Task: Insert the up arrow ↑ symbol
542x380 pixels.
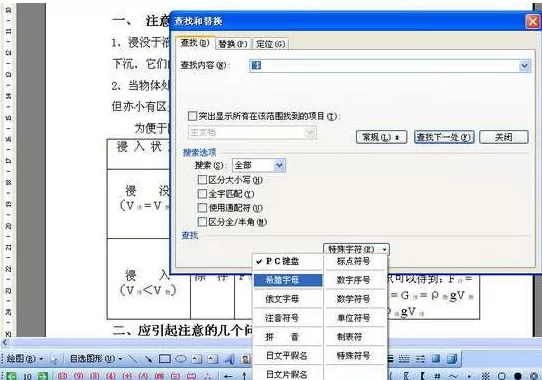Action: pos(244,376)
